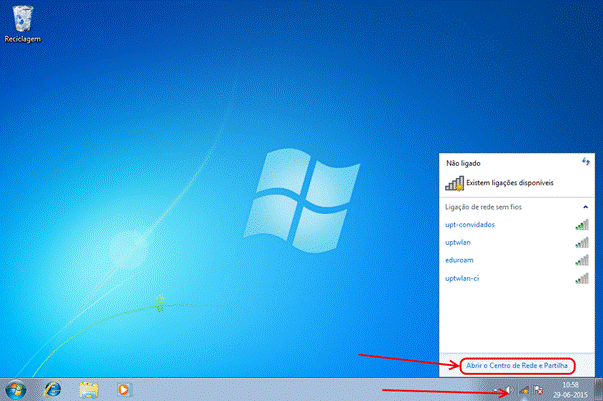
Task: Refresh the wireless network list
Action: point(585,161)
